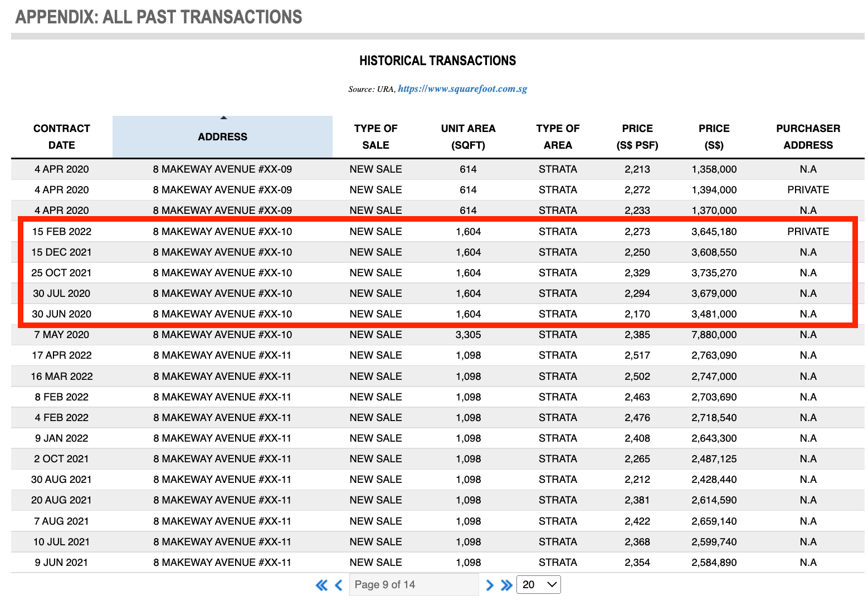Click the address in the 7 MAY 2020 row

[x=222, y=335]
